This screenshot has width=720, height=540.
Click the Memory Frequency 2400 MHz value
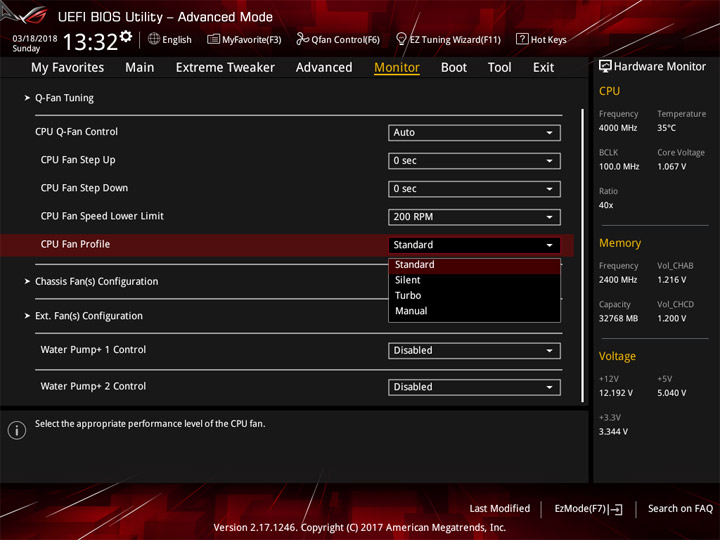pyautogui.click(x=618, y=280)
